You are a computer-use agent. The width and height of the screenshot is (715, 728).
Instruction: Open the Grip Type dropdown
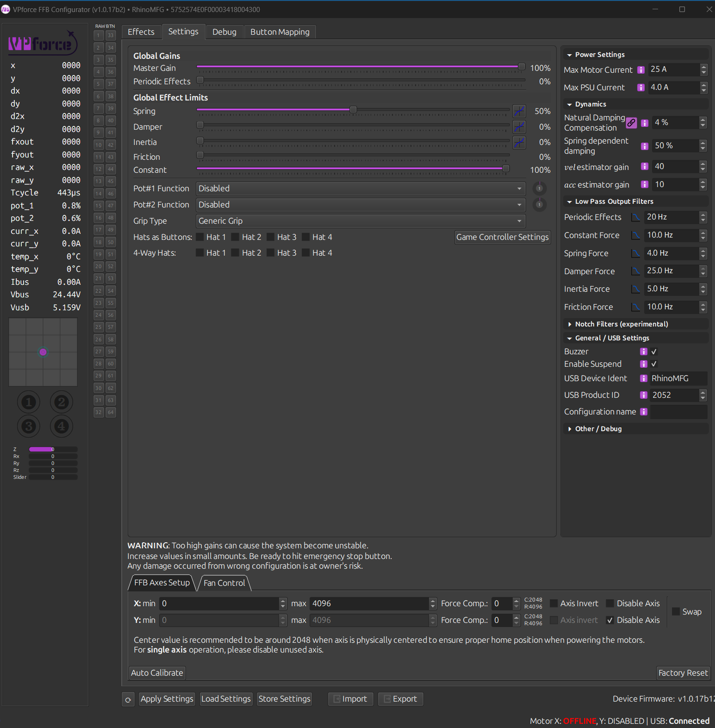click(x=361, y=221)
